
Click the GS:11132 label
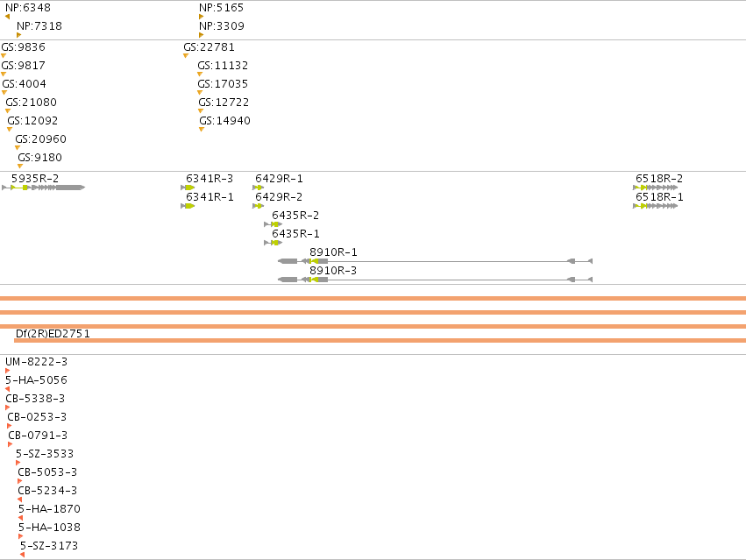[223, 66]
